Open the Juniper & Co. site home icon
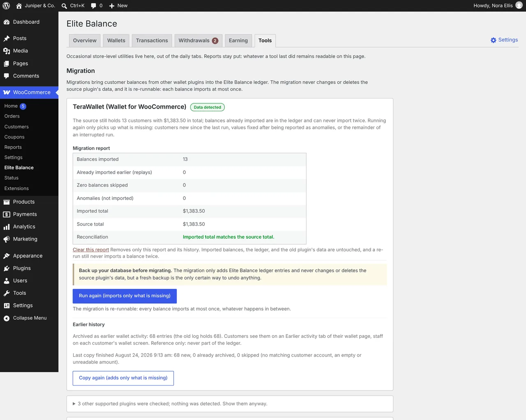This screenshot has width=526, height=420. [x=19, y=6]
